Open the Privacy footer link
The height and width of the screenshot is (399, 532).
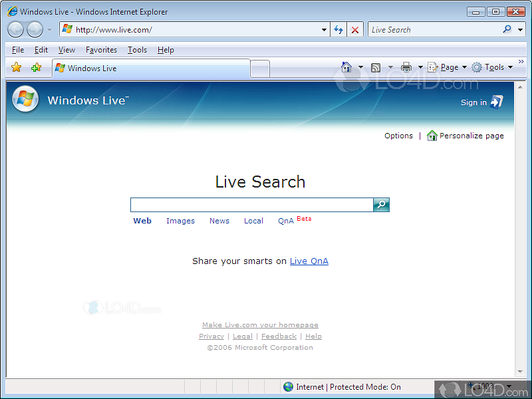211,336
